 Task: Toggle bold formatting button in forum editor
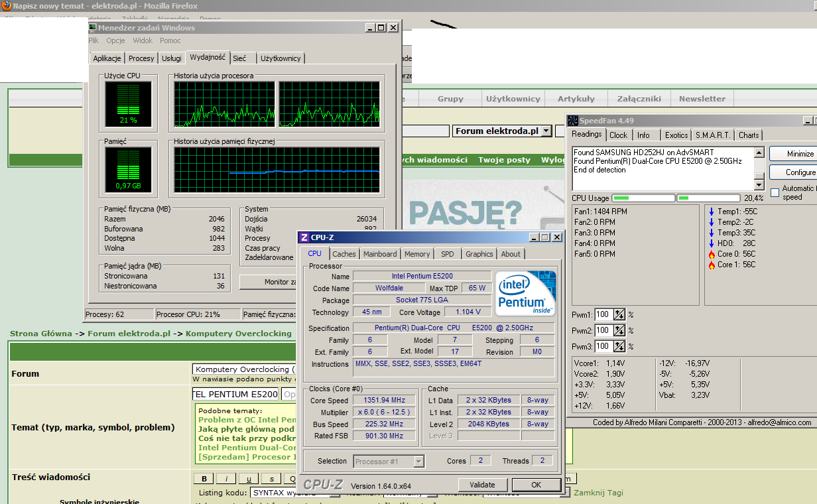tap(204, 479)
